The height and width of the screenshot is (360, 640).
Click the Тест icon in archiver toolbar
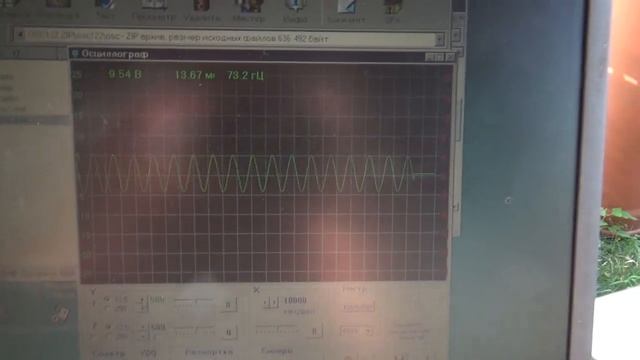(x=105, y=9)
